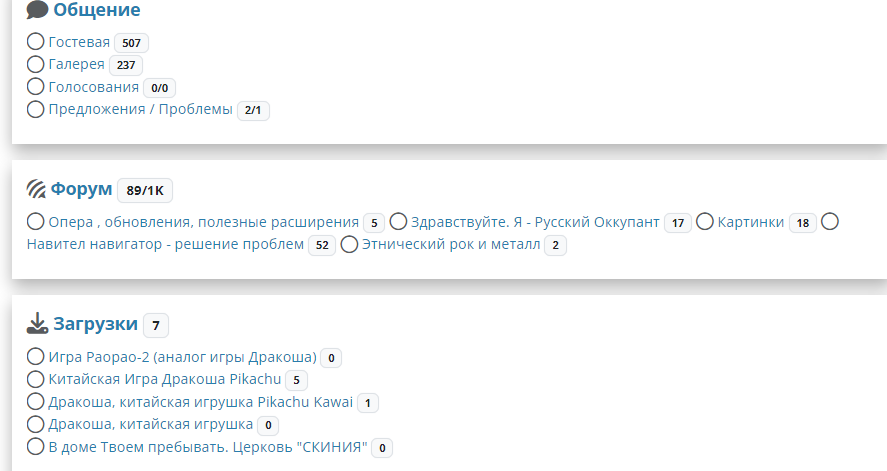Viewport: 887px width, 471px height.
Task: Click the signal icon beside Форум
Action: 37,189
